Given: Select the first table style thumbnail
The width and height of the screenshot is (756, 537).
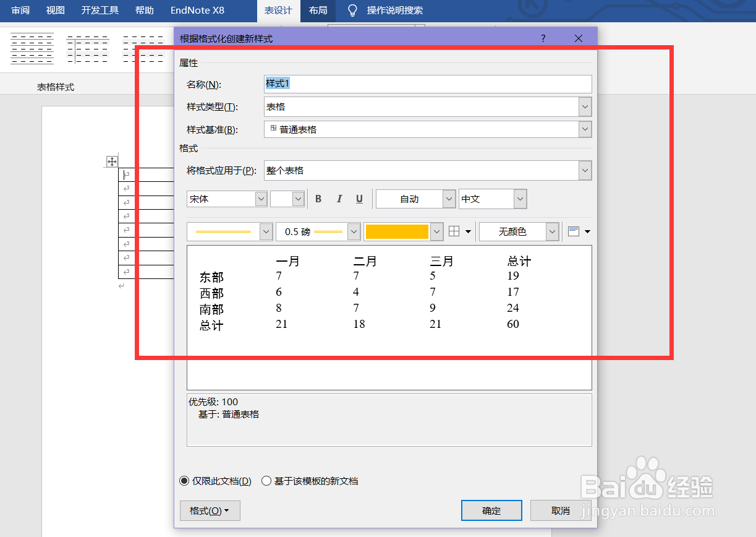Looking at the screenshot, I should 32,48.
